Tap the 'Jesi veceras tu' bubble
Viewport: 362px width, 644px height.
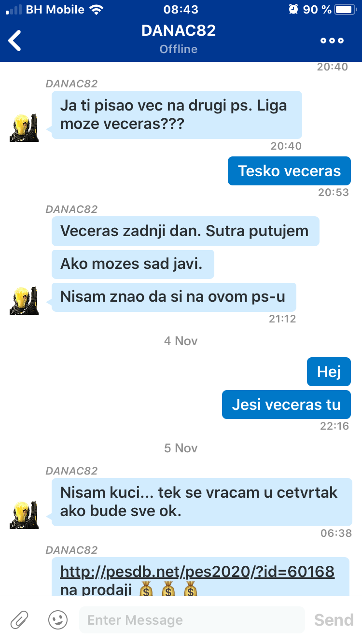coord(286,404)
